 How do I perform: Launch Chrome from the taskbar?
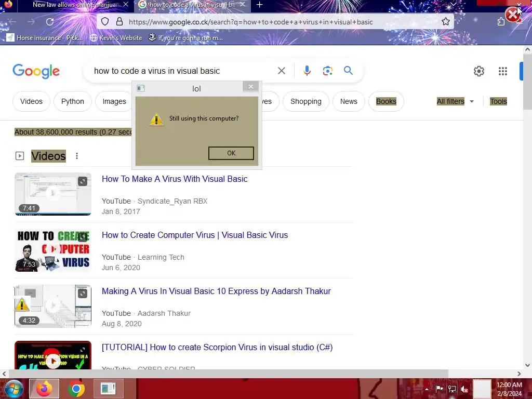coord(76,389)
